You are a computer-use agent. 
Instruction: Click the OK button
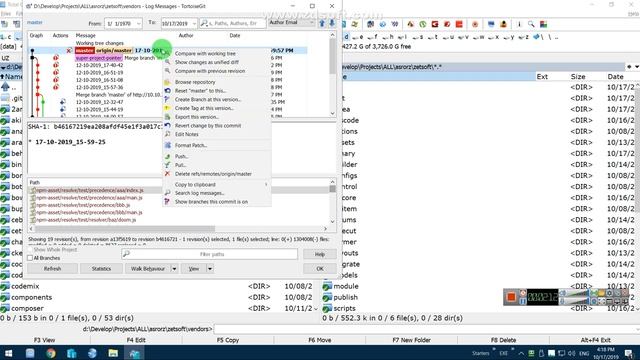tap(320, 269)
